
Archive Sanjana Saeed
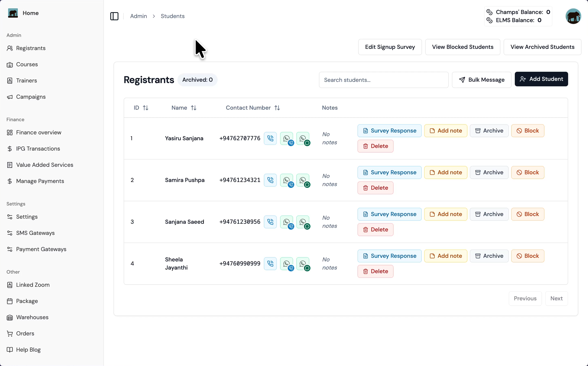click(x=489, y=214)
